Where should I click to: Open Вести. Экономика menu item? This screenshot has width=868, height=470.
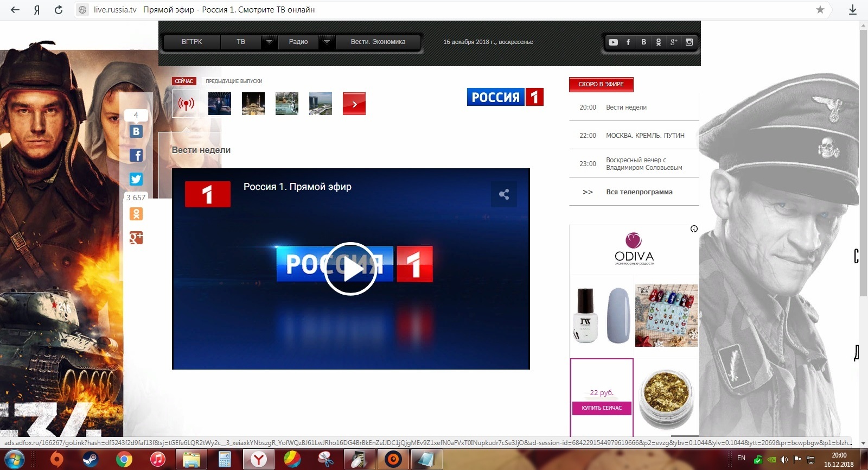pos(378,42)
